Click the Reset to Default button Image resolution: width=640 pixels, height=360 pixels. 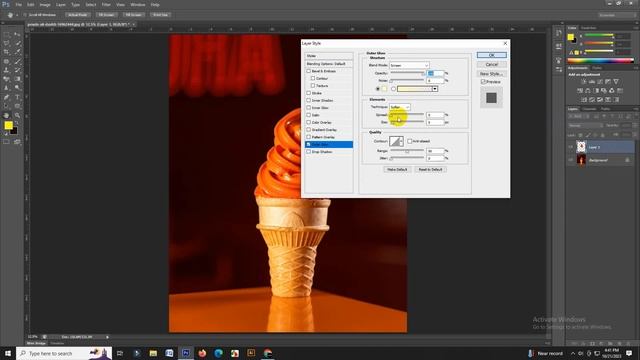431,169
